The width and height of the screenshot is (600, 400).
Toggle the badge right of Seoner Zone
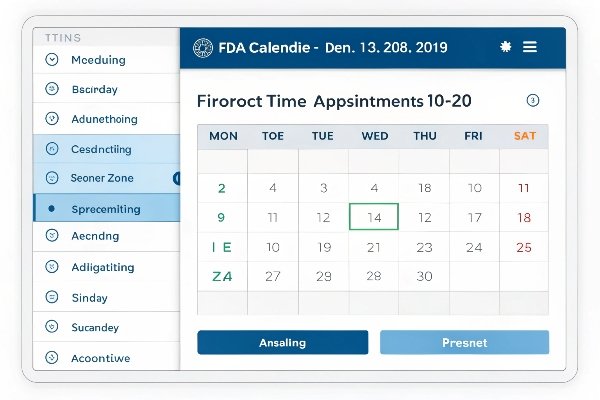[x=176, y=178]
